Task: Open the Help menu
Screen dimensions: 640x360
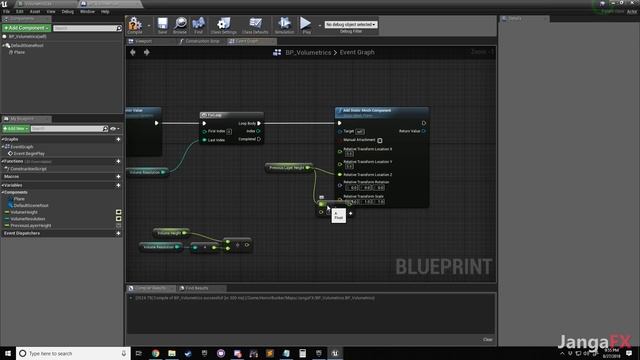Action: [x=105, y=11]
